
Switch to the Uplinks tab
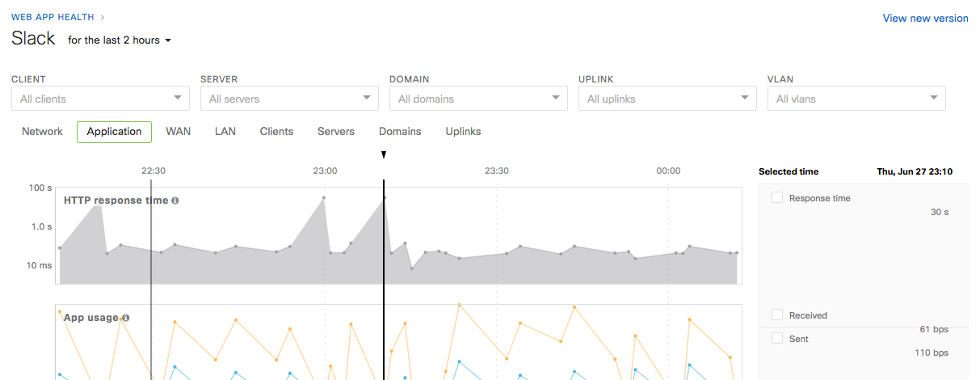[x=463, y=131]
